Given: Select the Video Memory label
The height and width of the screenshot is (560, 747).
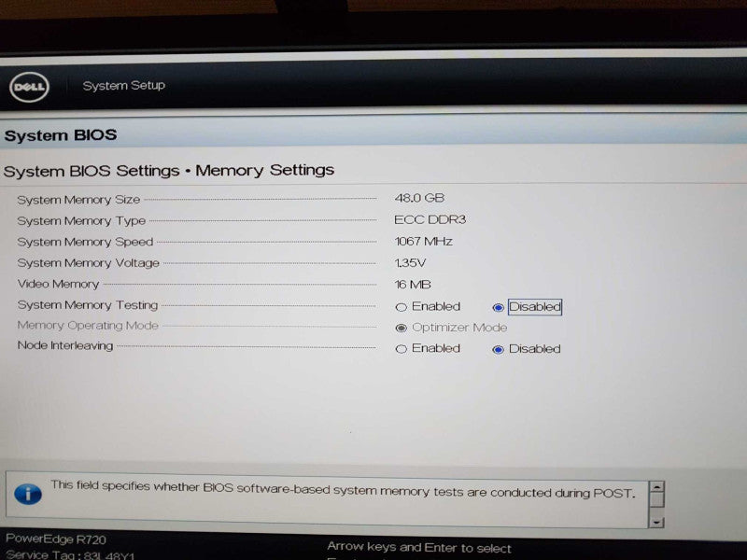Looking at the screenshot, I should [58, 284].
